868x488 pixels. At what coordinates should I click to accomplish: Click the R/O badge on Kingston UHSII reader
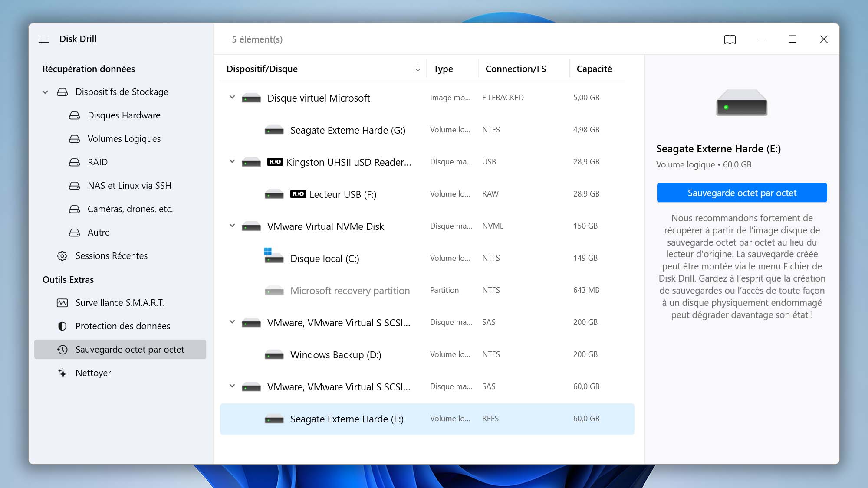(x=275, y=162)
